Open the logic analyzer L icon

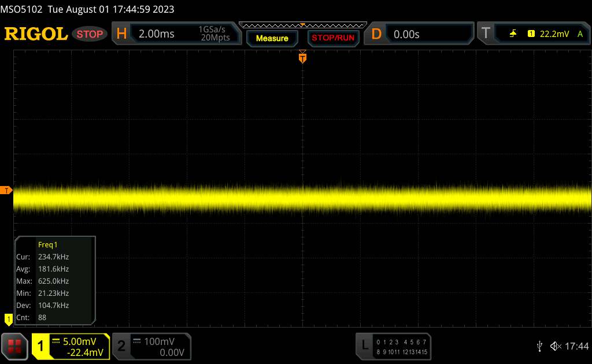(x=364, y=345)
